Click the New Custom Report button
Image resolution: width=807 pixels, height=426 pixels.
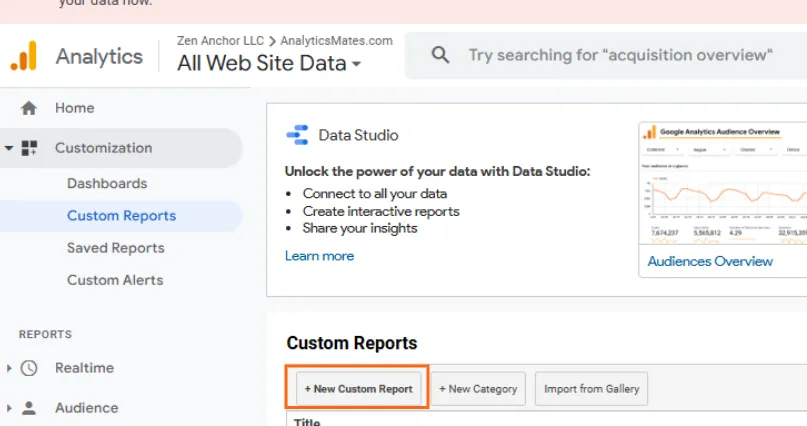click(x=359, y=389)
